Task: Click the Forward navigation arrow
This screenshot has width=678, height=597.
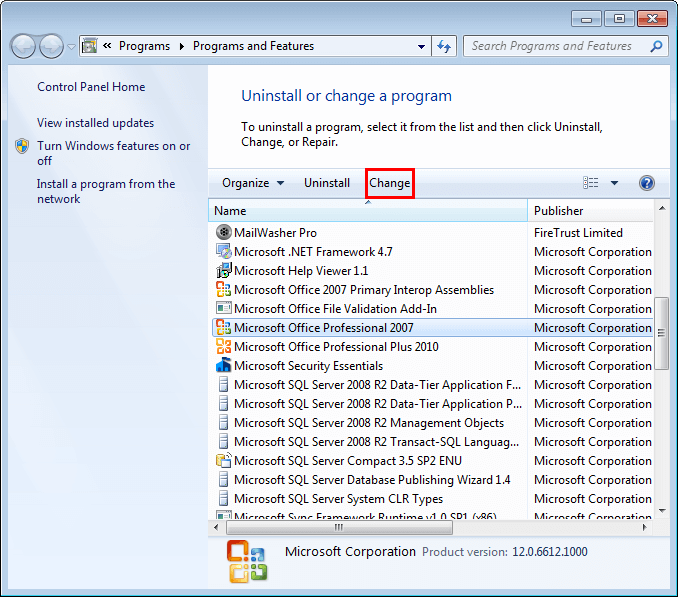Action: [x=51, y=46]
